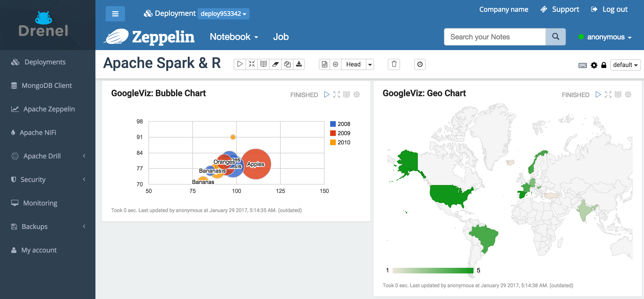Toggle show/hide output for all paragraphs

[x=263, y=64]
